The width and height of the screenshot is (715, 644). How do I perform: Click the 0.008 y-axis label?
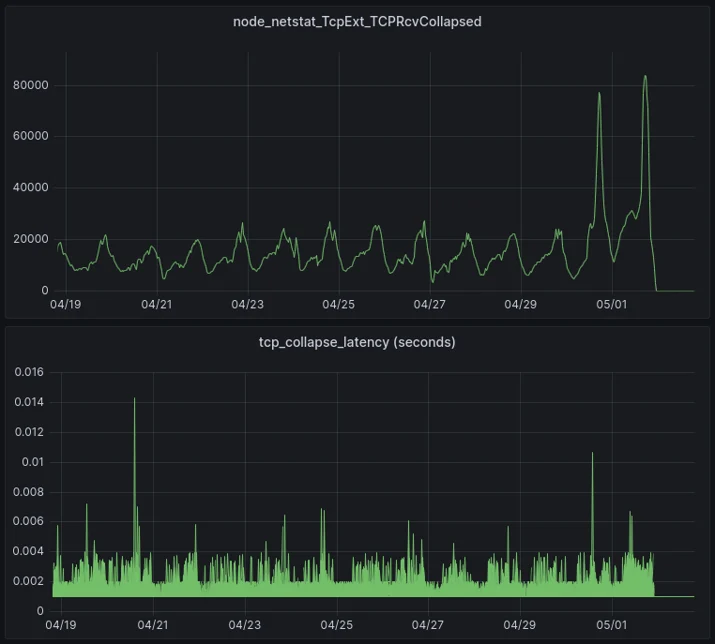28,492
